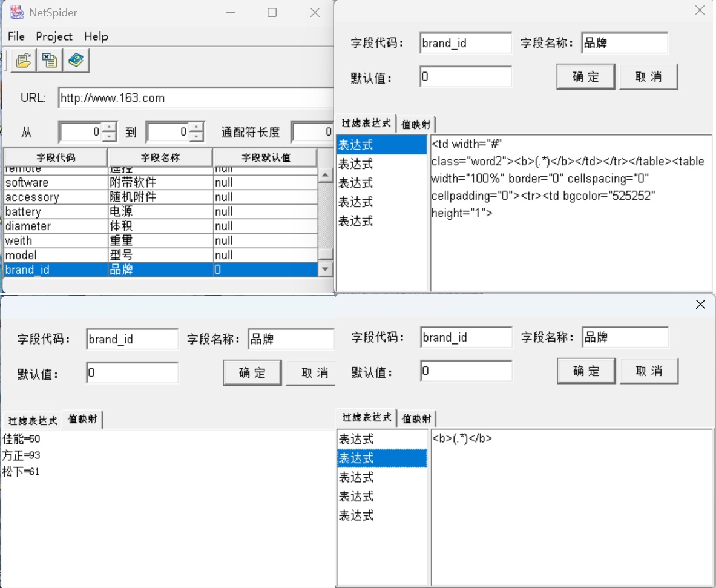Switch to 过滤表达式 tab in the dialog listing 佳能=50
The height and width of the screenshot is (588, 716).
pos(33,420)
